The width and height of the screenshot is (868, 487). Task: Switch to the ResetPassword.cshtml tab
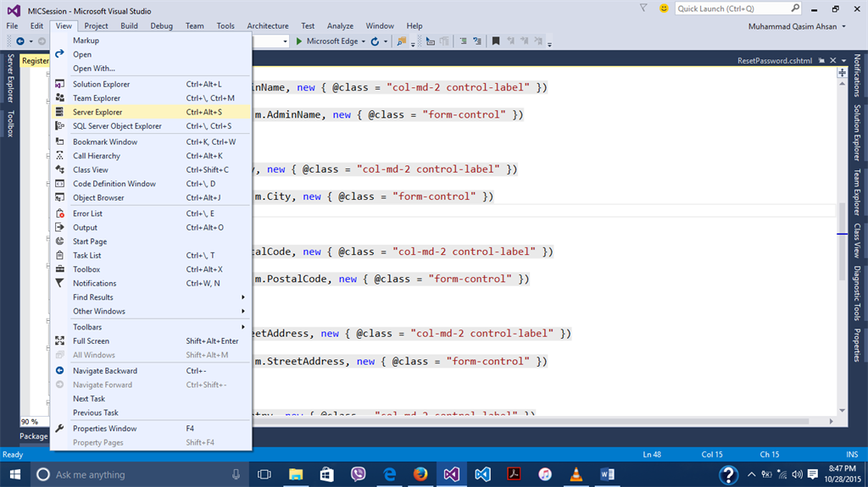(x=774, y=61)
